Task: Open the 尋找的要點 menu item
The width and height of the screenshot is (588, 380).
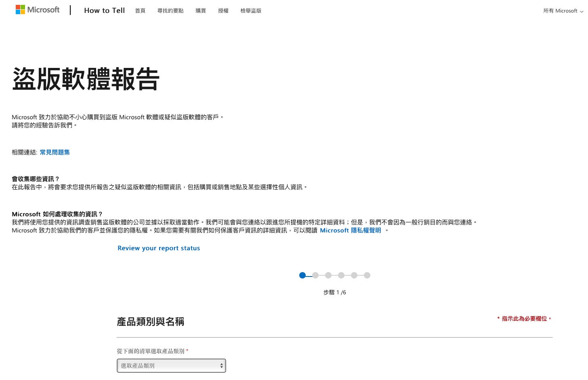Action: click(x=170, y=11)
